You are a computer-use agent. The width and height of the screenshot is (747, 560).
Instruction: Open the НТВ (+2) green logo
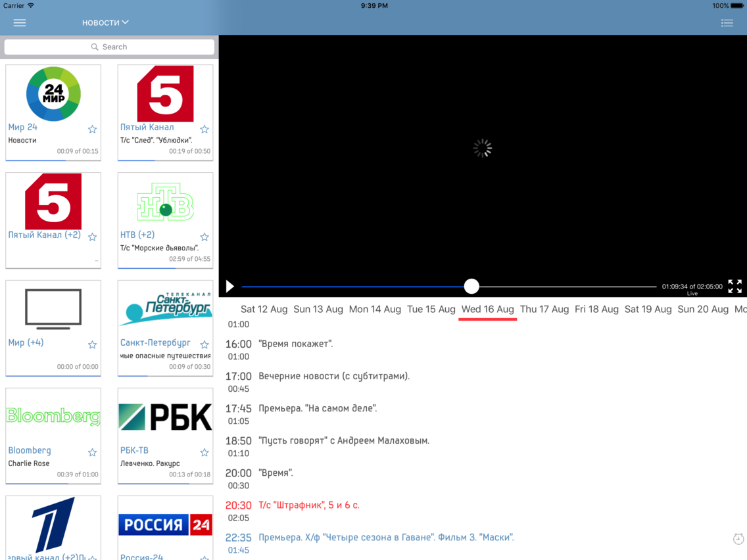point(165,201)
